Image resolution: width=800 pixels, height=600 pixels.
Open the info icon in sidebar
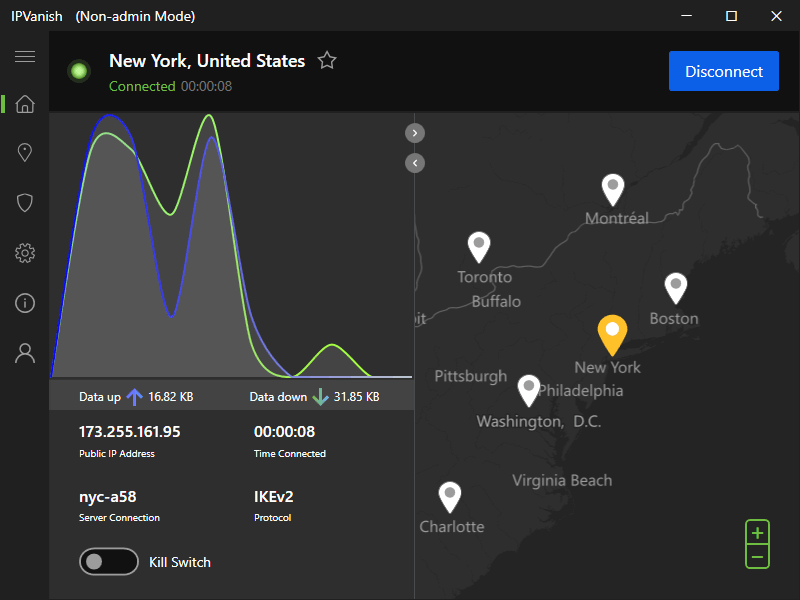(x=25, y=303)
